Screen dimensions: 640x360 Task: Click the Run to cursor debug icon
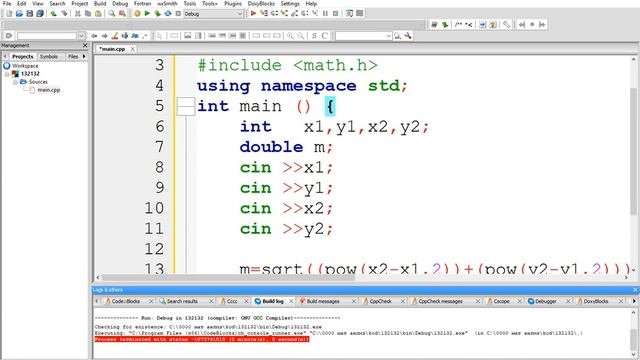pyautogui.click(x=264, y=13)
